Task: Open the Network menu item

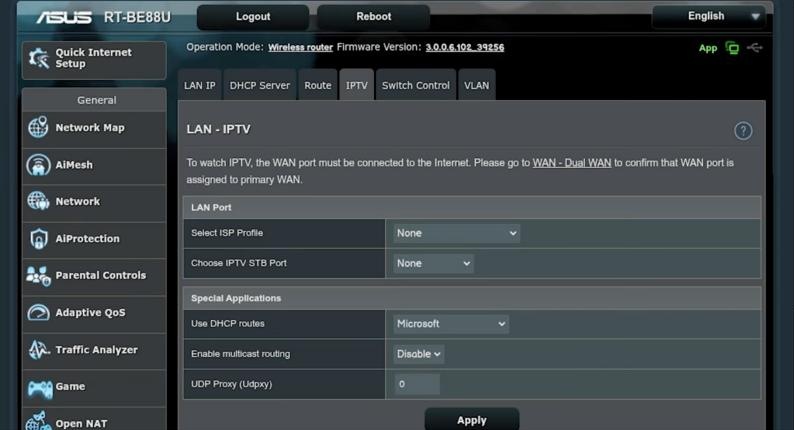Action: (x=94, y=202)
